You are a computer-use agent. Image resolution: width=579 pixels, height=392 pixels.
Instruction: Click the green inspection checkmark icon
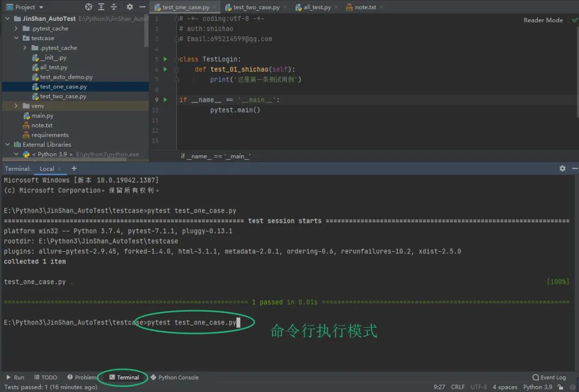[x=575, y=20]
